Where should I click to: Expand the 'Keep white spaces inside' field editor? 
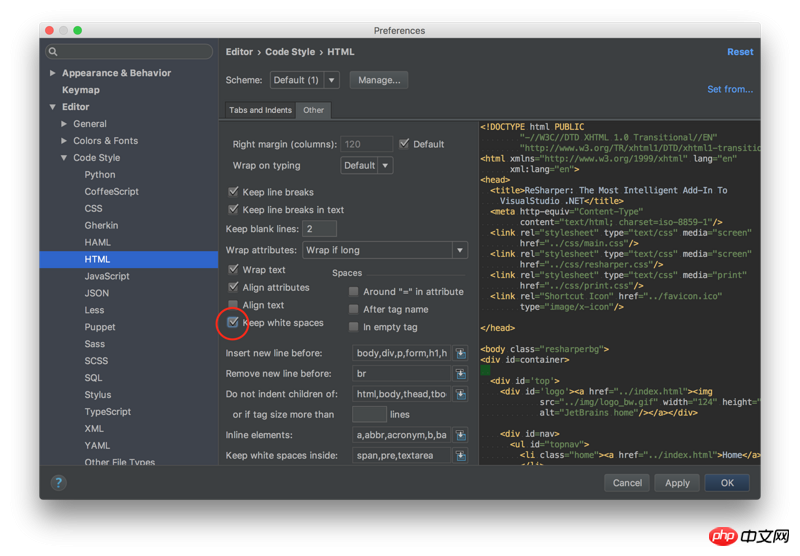tap(461, 455)
